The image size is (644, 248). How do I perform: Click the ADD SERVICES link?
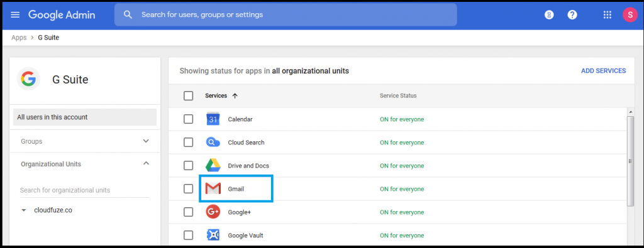pos(603,71)
